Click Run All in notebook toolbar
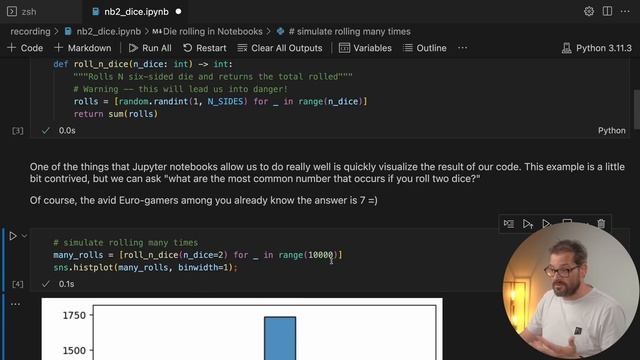640x360 pixels. [150, 48]
